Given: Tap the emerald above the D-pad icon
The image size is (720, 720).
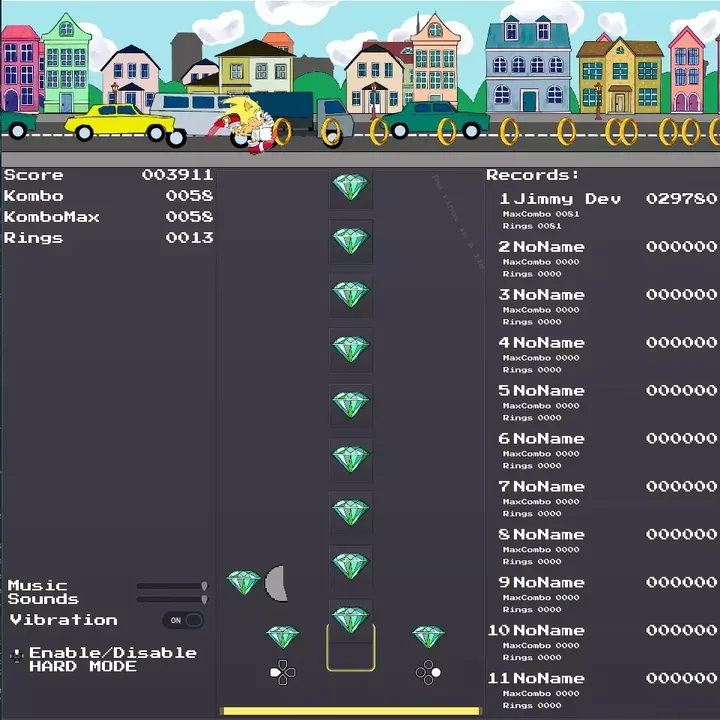Looking at the screenshot, I should (282, 637).
